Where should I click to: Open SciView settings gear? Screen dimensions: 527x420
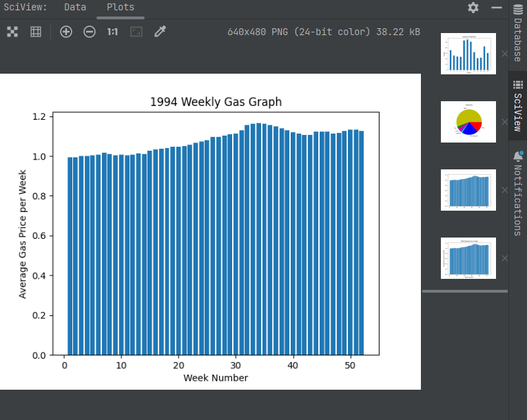473,8
